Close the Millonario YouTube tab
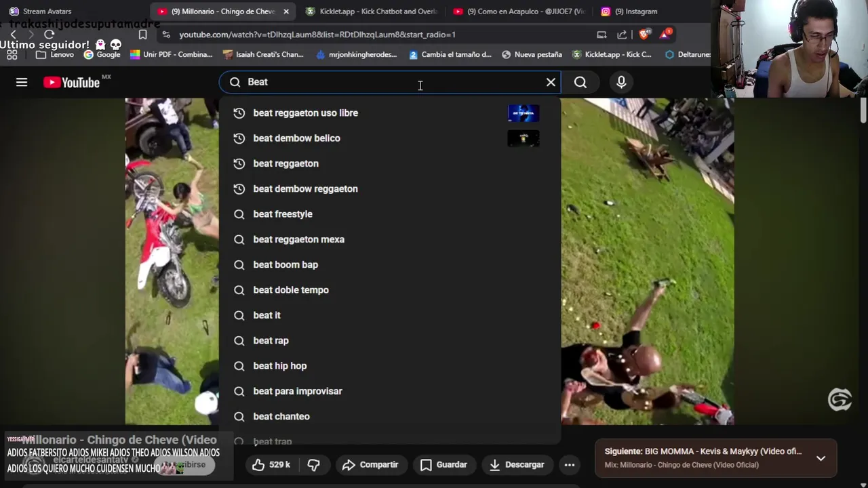The width and height of the screenshot is (868, 488). [286, 12]
